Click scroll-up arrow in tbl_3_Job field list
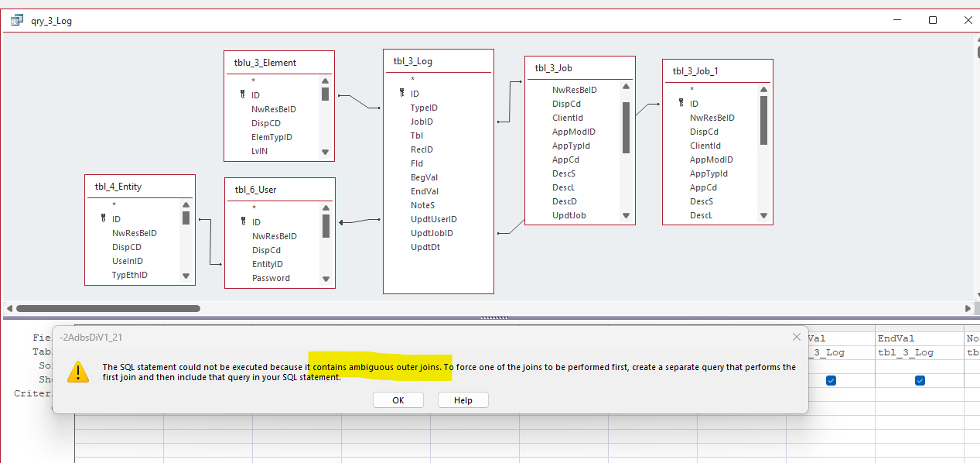The height and width of the screenshot is (463, 980). pos(627,89)
